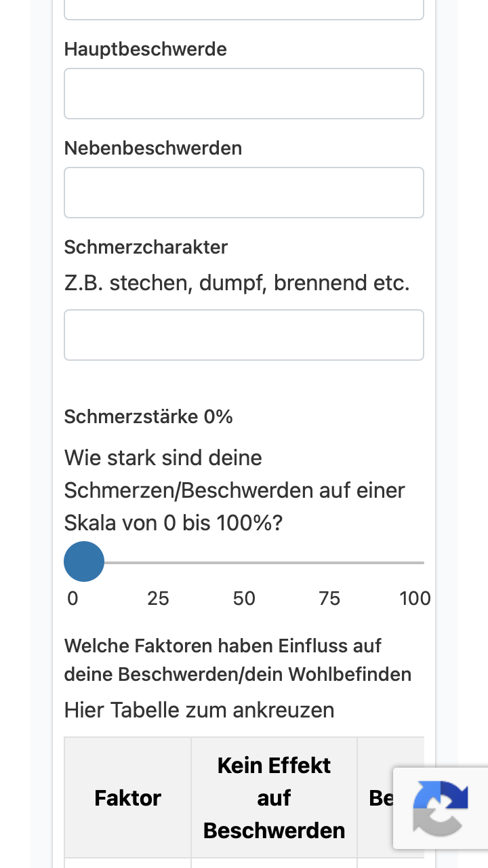Click the Schmerzcharakter label text
The image size is (488, 868).
(146, 247)
